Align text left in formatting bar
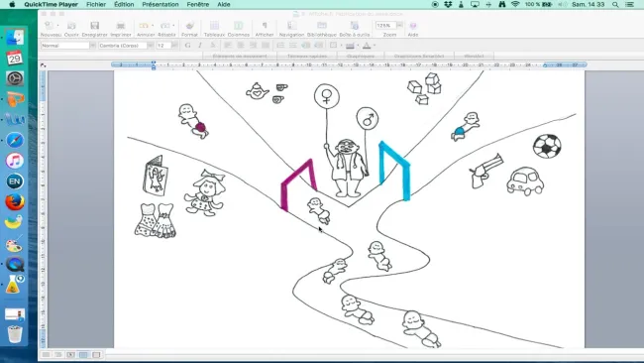Screen dimensions: 644x363 (x=228, y=46)
